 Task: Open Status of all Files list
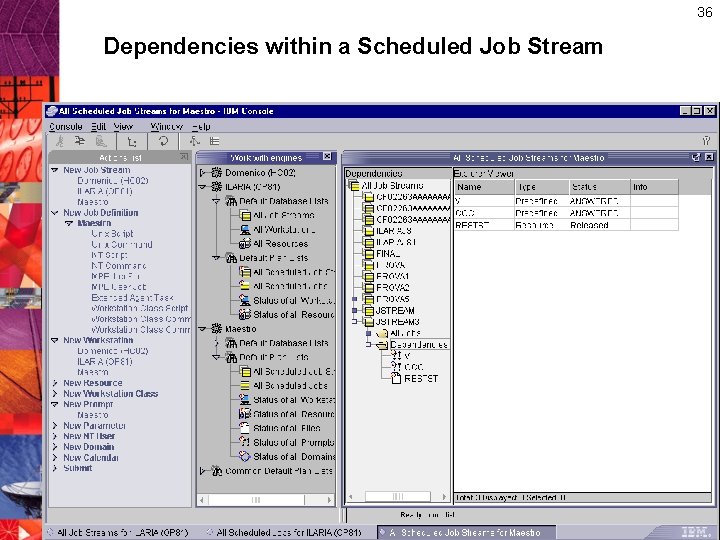[x=287, y=428]
